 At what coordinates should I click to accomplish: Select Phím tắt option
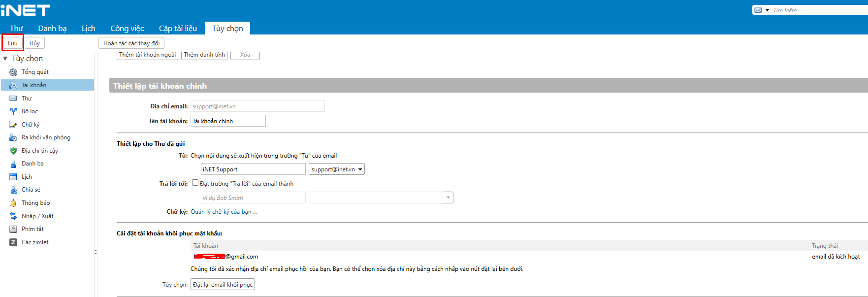tap(32, 229)
